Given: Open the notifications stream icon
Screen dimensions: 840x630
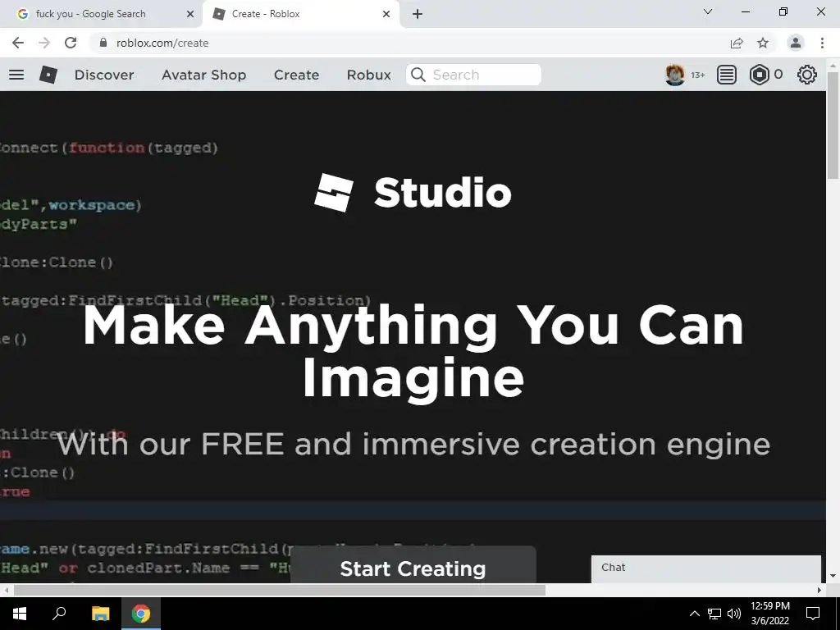Looking at the screenshot, I should coord(727,75).
